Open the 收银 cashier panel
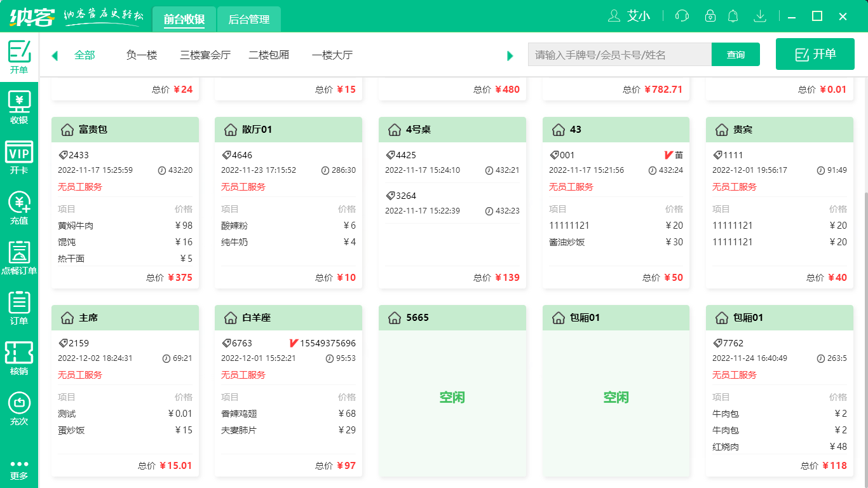Viewport: 868px width, 488px height. pyautogui.click(x=19, y=107)
